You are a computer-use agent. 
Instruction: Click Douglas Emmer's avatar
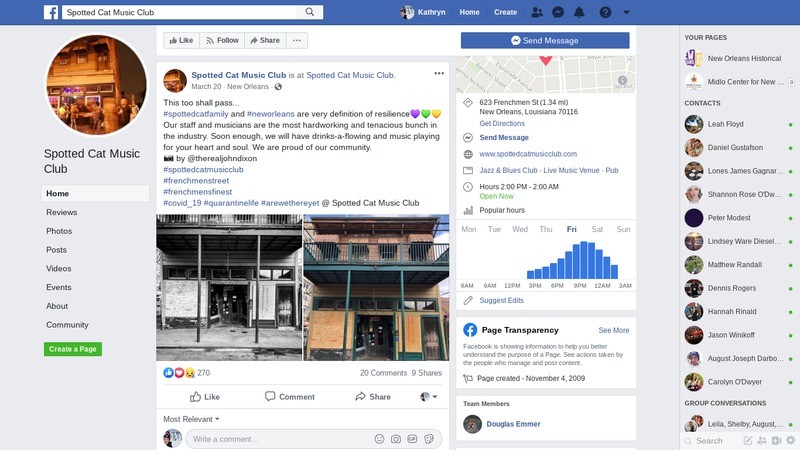[x=472, y=424]
